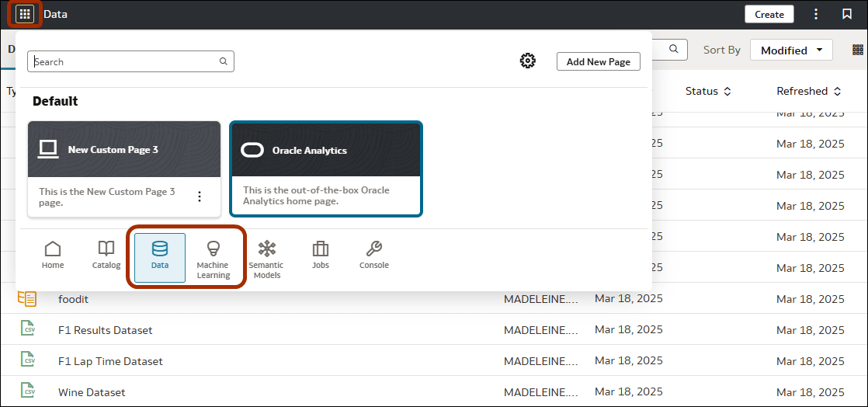Image resolution: width=868 pixels, height=407 pixels.
Task: Go to the Home navigation icon
Action: click(x=53, y=255)
